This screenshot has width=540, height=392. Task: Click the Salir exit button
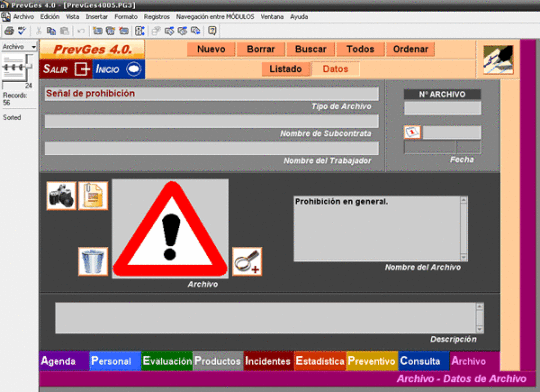coord(66,69)
